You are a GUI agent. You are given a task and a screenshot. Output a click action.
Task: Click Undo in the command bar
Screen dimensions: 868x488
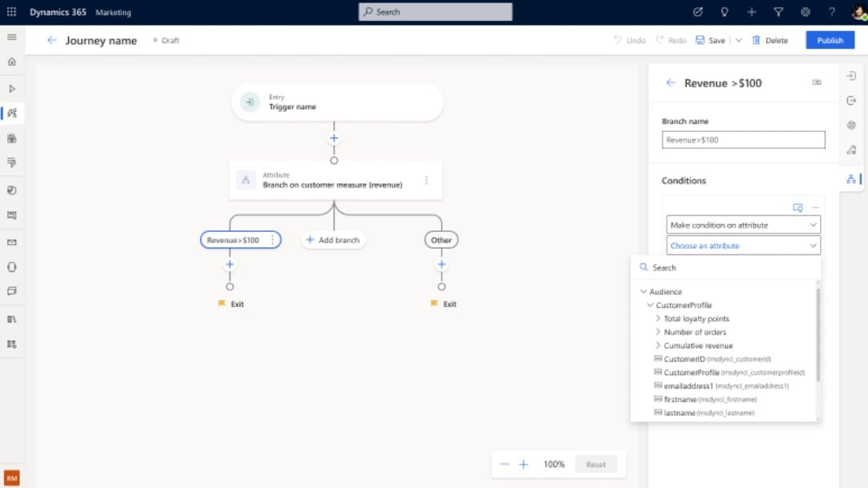click(x=630, y=40)
